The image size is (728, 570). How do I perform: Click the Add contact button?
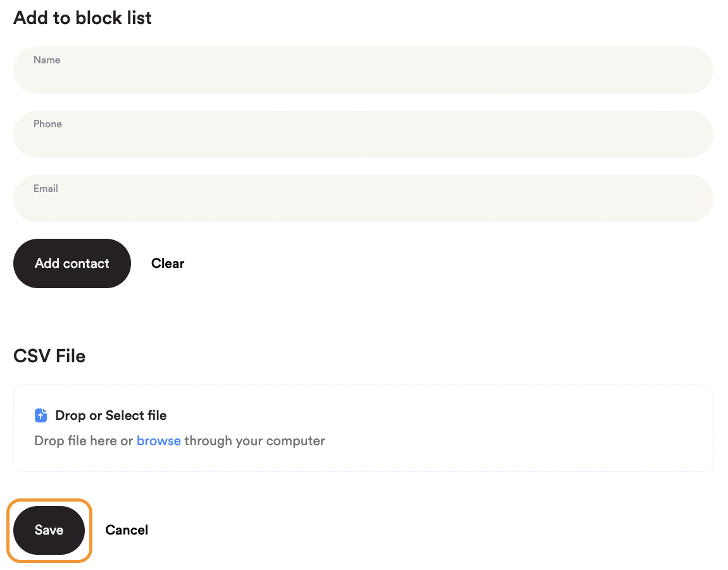click(72, 263)
